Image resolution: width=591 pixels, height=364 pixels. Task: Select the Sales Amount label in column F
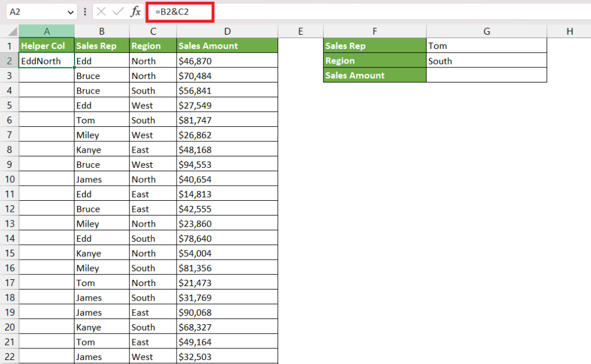coord(374,75)
